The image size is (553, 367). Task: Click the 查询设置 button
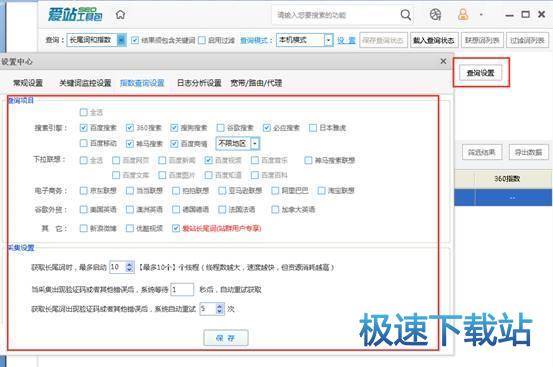[x=480, y=73]
